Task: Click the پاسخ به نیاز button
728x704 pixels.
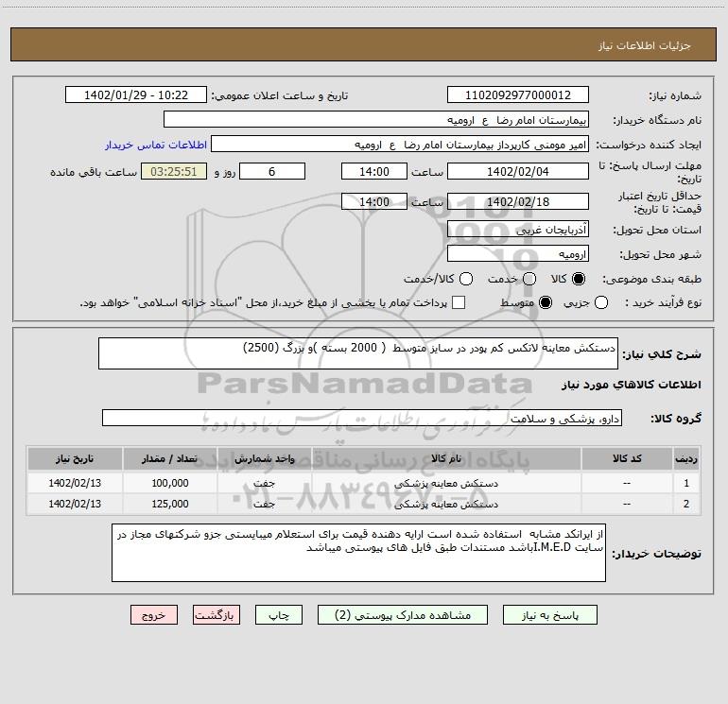Action: pyautogui.click(x=550, y=615)
